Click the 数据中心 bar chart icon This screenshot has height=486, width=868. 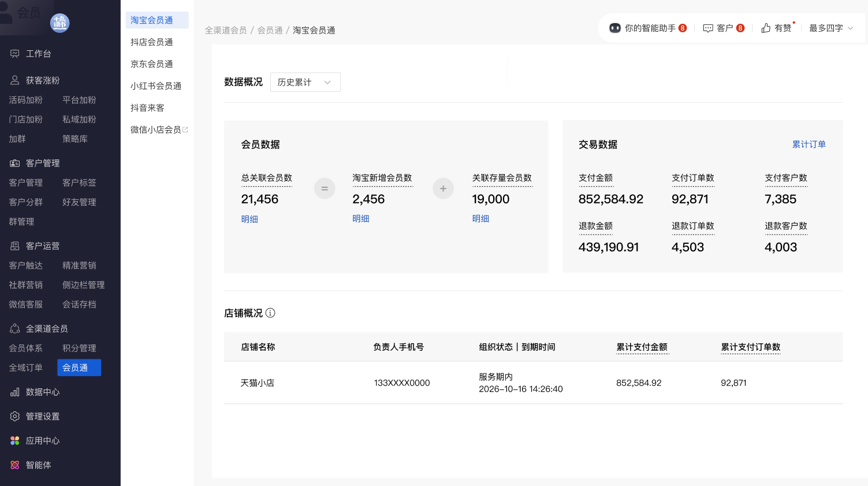15,392
